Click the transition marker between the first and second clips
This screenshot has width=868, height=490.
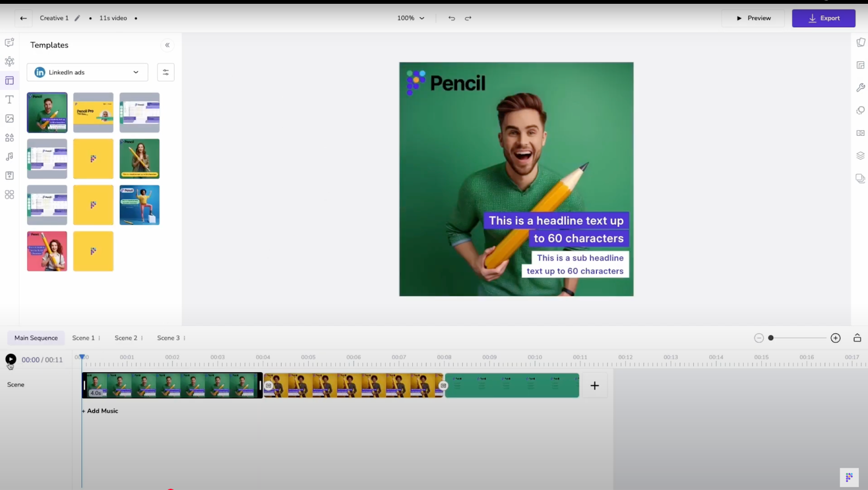pos(269,386)
